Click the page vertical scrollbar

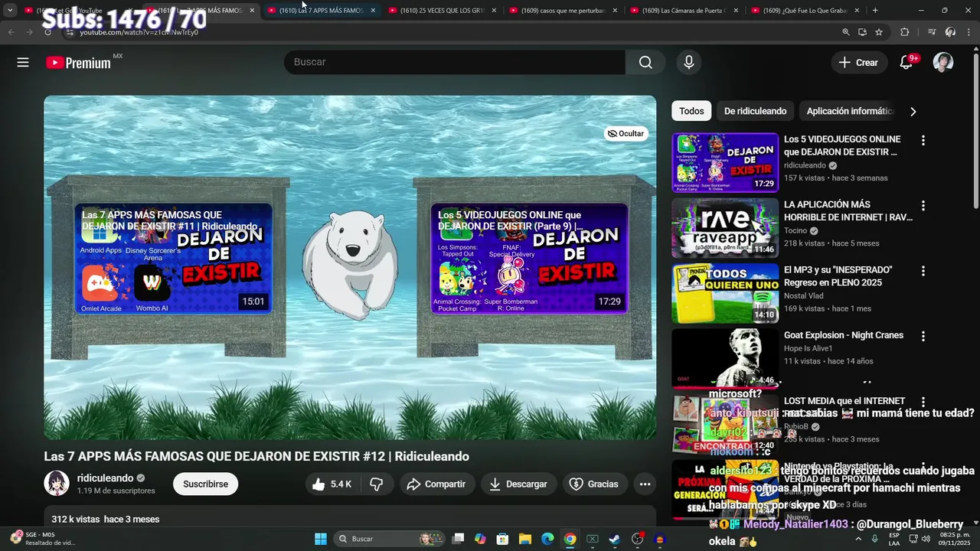point(975,130)
